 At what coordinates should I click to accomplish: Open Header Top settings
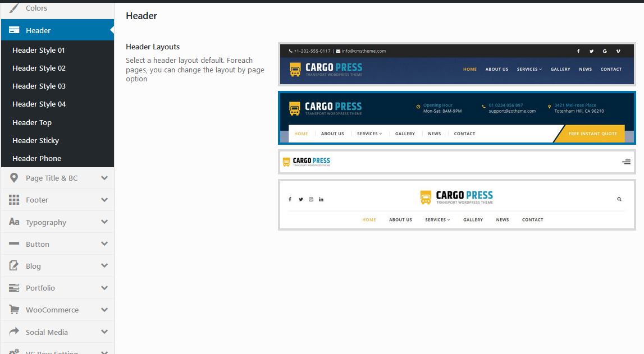[x=32, y=122]
